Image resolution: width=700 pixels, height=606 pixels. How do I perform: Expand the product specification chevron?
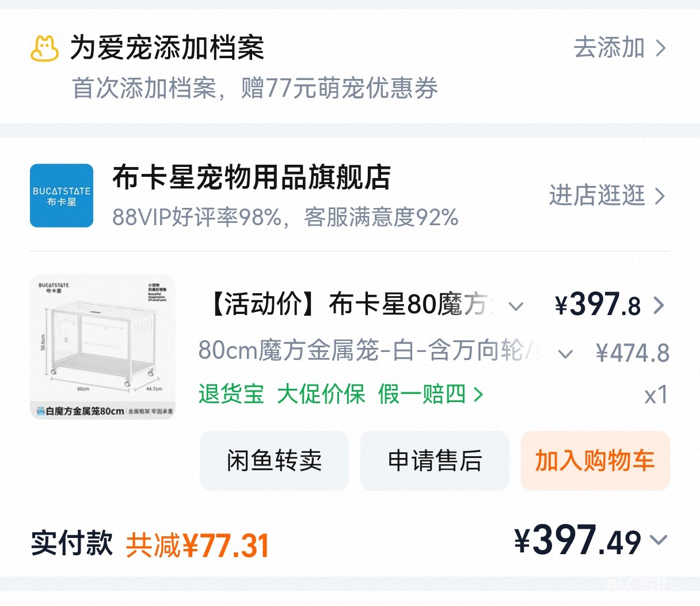pyautogui.click(x=566, y=354)
